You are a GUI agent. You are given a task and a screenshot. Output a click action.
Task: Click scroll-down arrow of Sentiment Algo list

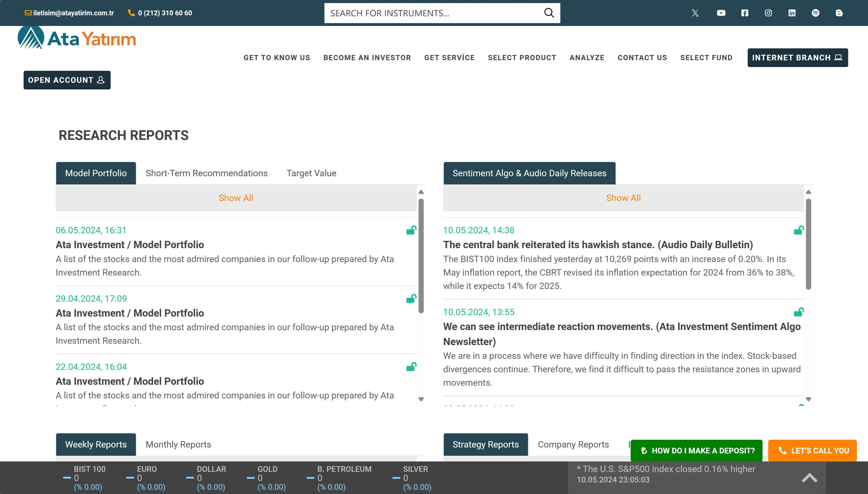pos(809,399)
